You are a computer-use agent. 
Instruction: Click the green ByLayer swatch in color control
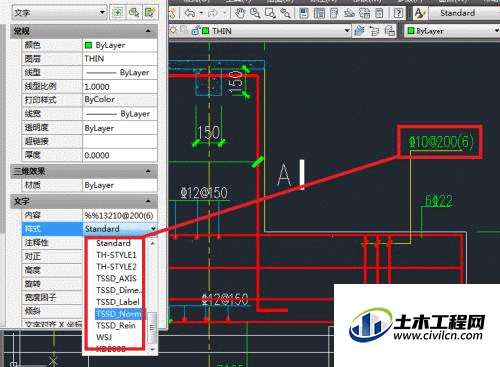[x=411, y=31]
